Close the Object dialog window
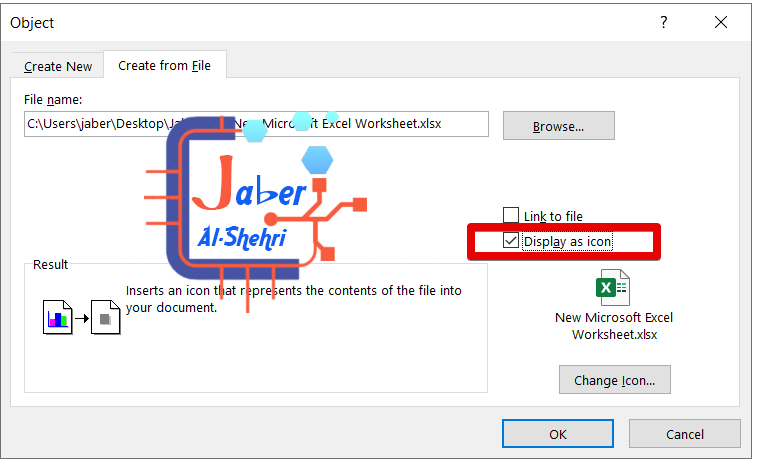 721,22
